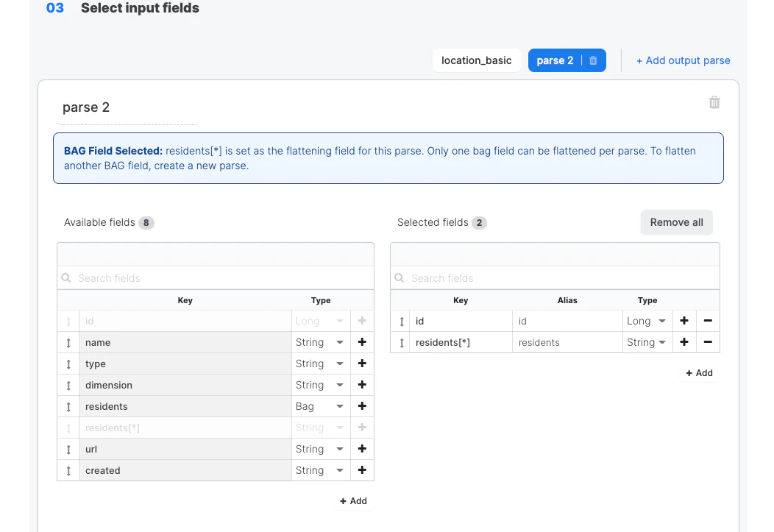Add the name field with plus icon
Screen dimensions: 774x532
(362, 342)
